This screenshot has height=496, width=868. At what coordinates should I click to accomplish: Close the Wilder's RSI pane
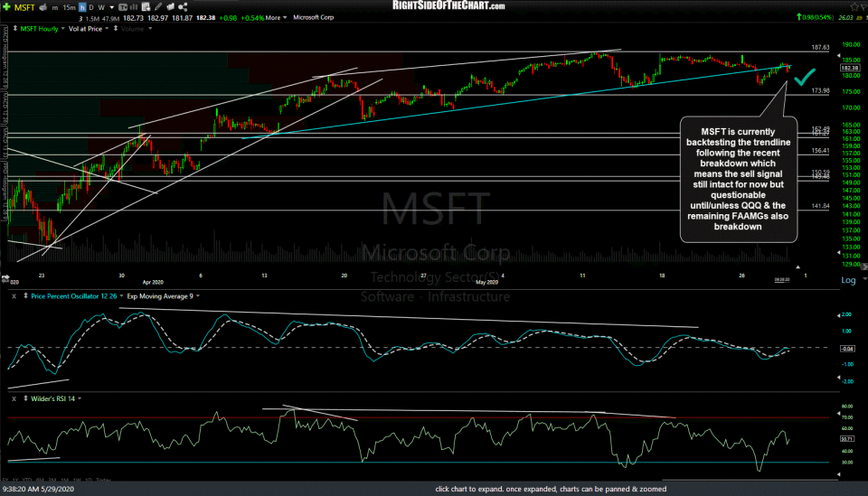[14, 398]
